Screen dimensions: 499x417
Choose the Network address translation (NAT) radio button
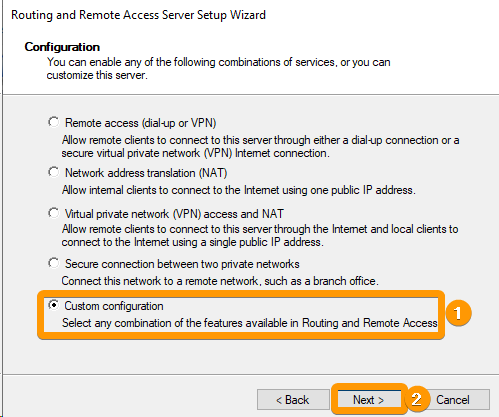tap(54, 172)
